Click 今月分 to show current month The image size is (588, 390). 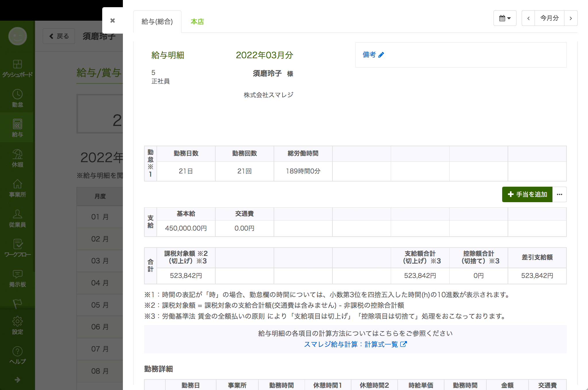[549, 18]
